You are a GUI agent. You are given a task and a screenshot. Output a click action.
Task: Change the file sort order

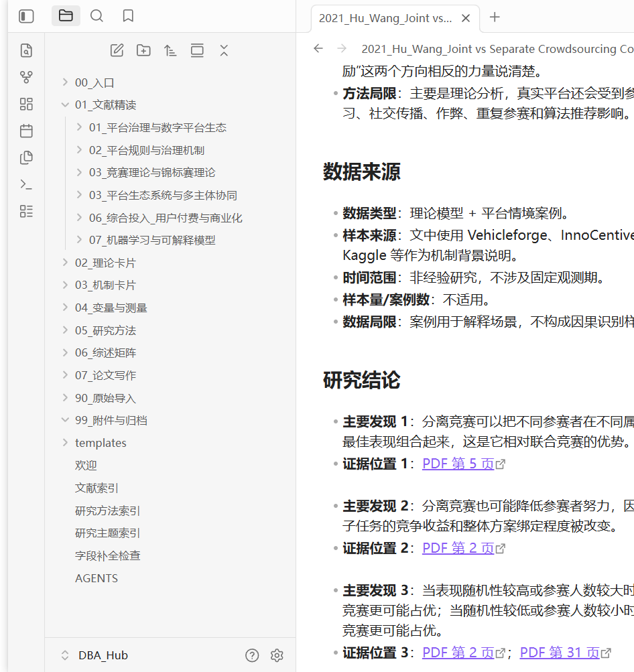(170, 50)
